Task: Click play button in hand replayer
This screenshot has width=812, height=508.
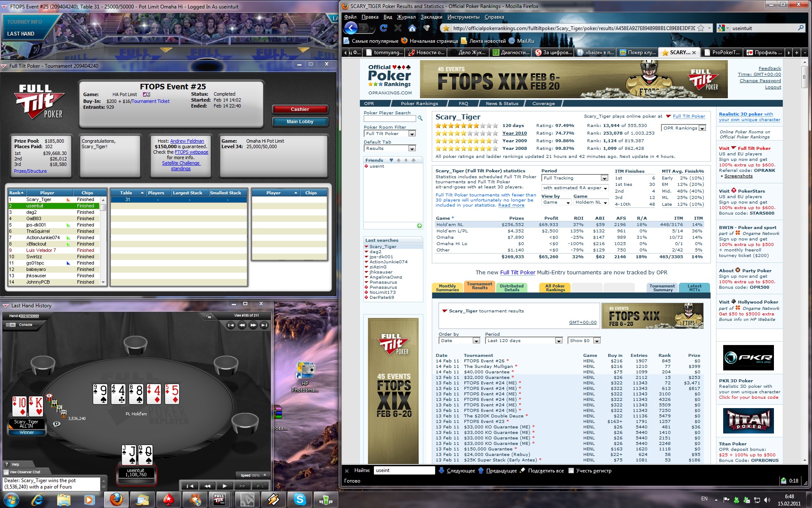Action: pos(225,486)
